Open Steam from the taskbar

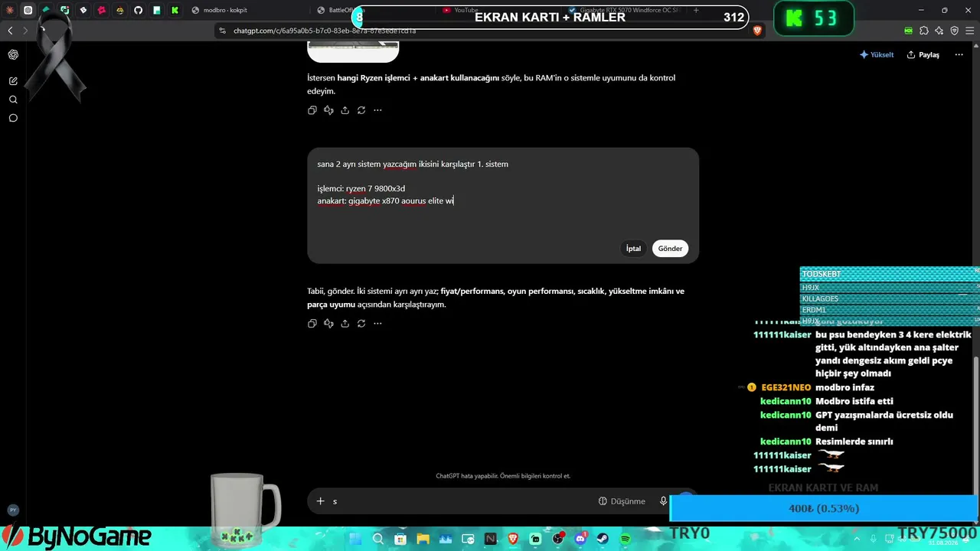click(x=603, y=539)
